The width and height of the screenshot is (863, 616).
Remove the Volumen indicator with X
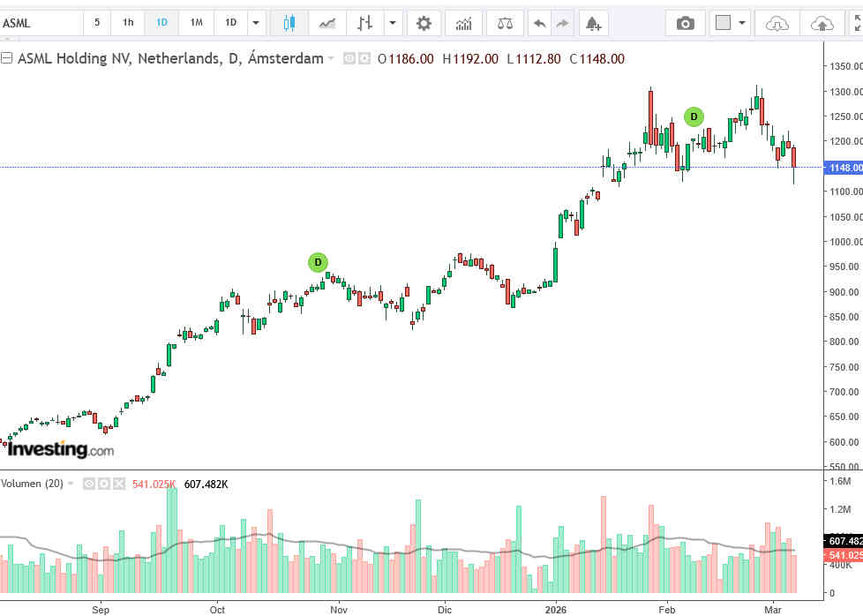117,484
